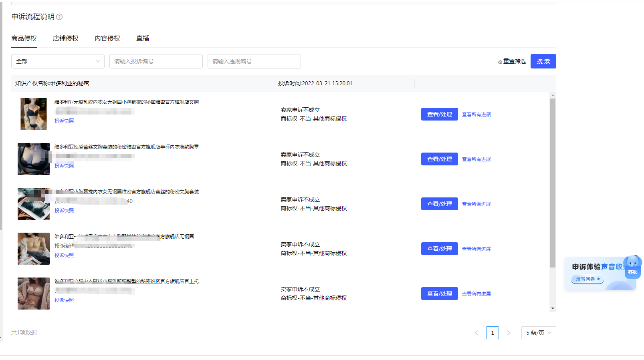
Task: Click the 蕾丝的秘密文胸套装 product thumbnail
Action: point(34,204)
